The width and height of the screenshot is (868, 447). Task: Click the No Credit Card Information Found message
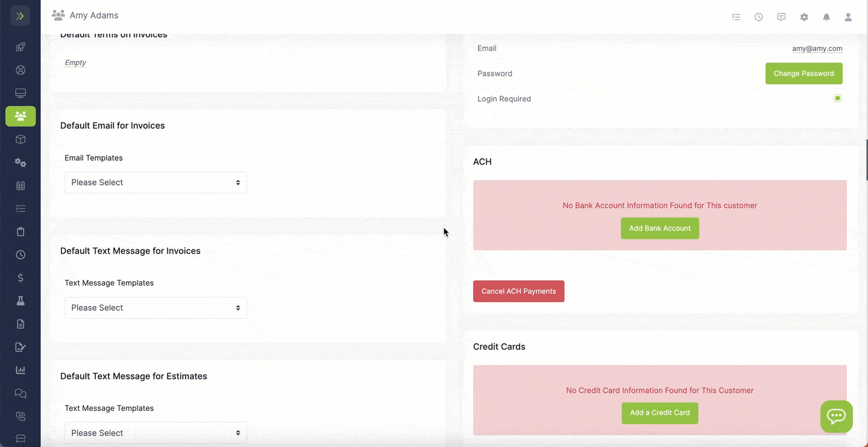pos(660,390)
